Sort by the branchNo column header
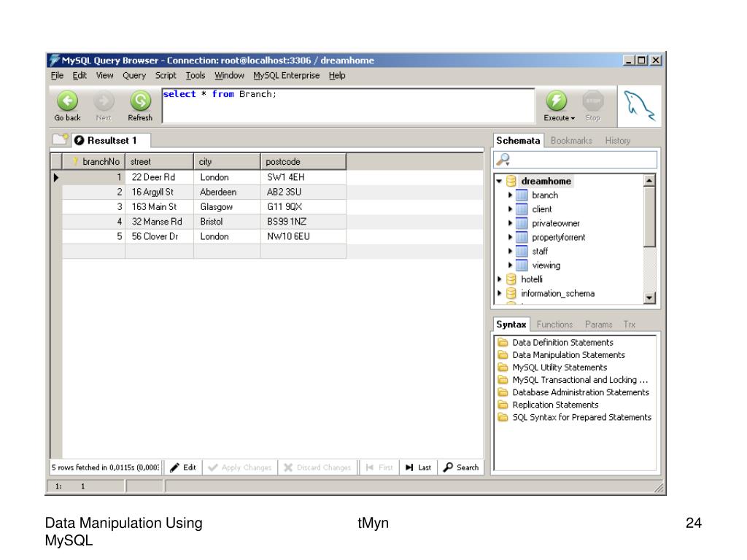 93,161
